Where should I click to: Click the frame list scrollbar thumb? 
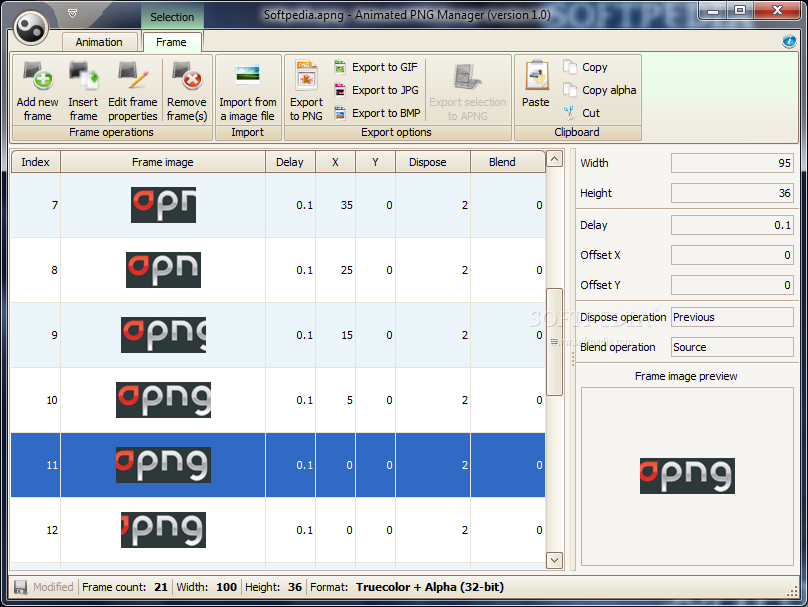554,342
